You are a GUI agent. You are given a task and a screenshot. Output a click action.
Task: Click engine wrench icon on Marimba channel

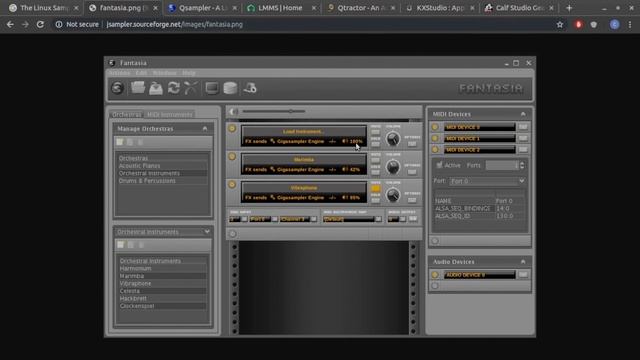272,169
